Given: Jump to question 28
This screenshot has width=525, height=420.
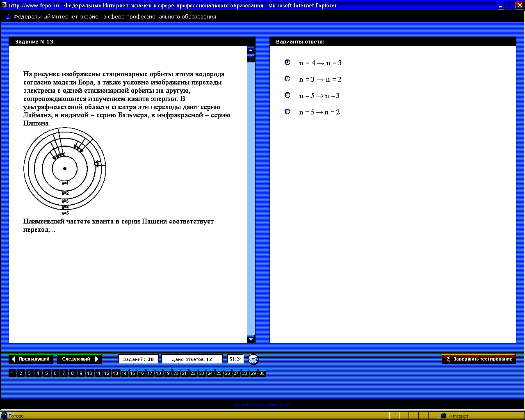Looking at the screenshot, I should (x=244, y=373).
